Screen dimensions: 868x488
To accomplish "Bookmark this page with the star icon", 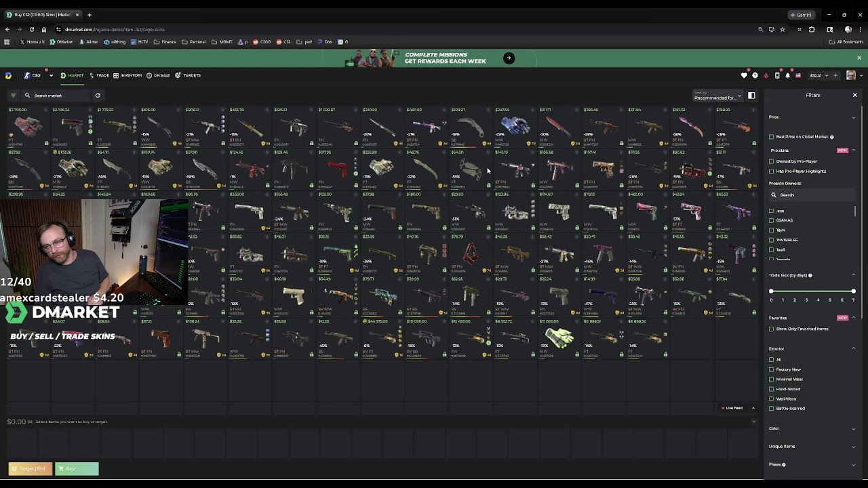I will coord(783,29).
